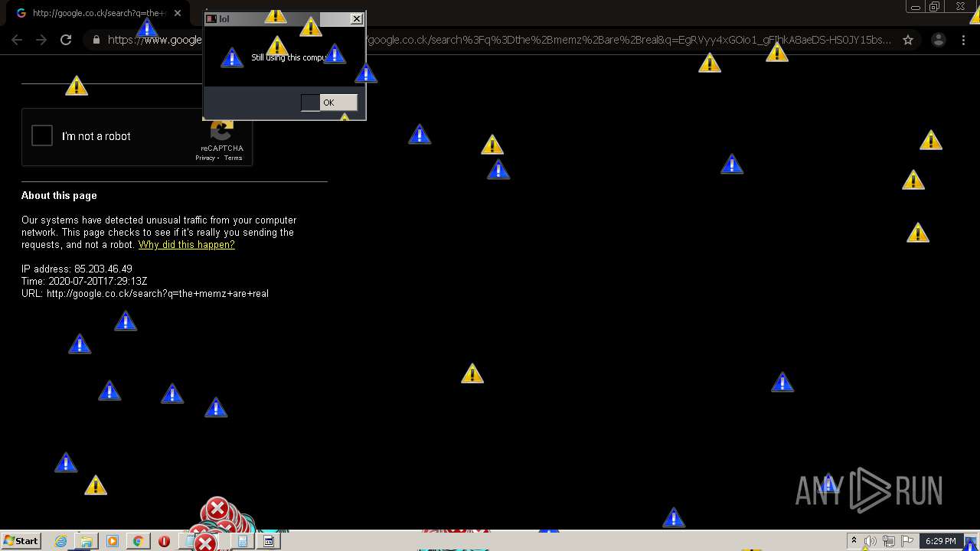The image size is (980, 551).
Task: Switch to Chrome via taskbar icon
Action: [x=138, y=541]
